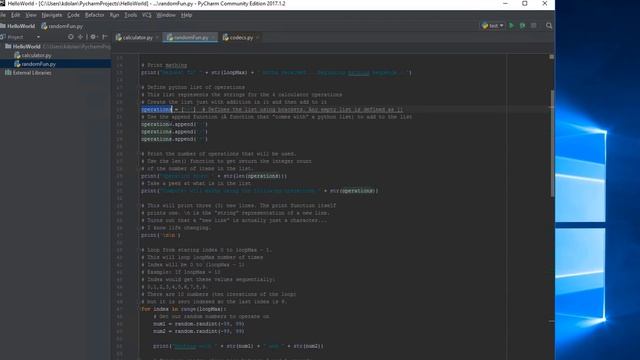Viewport: 640px width, 360px height.
Task: Click the '# Print heading' comment line
Action: [164, 65]
